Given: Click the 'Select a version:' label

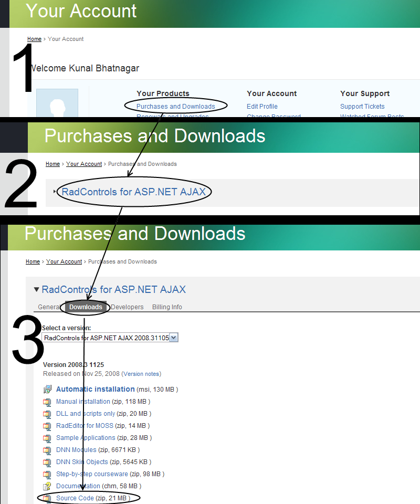Looking at the screenshot, I should click(67, 328).
